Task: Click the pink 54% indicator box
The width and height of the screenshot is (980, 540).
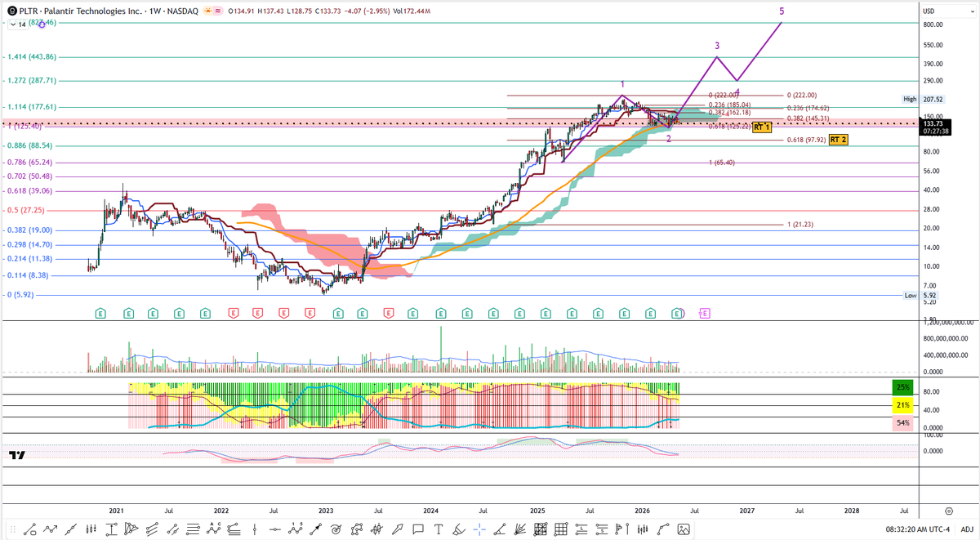Action: pyautogui.click(x=902, y=422)
